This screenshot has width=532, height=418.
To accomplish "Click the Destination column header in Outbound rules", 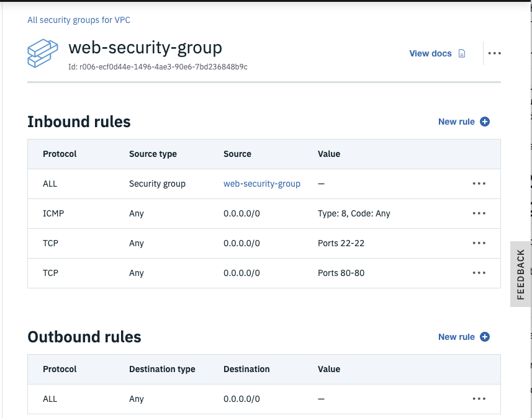I will [x=246, y=369].
